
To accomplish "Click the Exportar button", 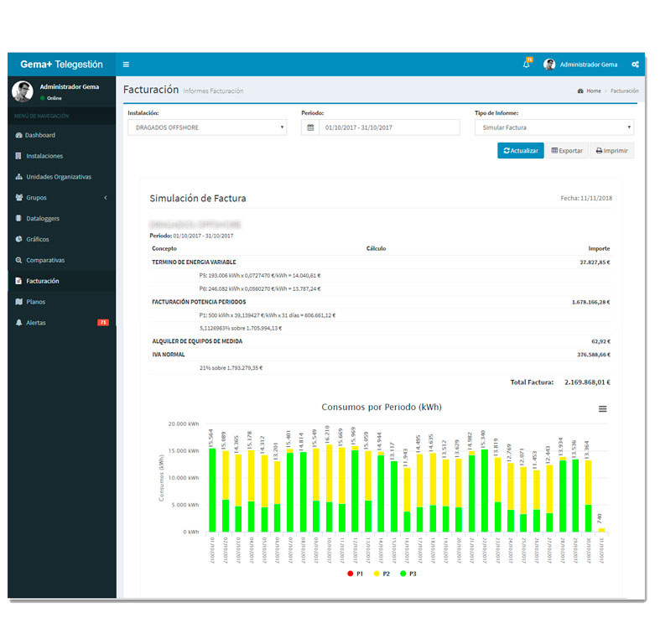I will (x=566, y=151).
